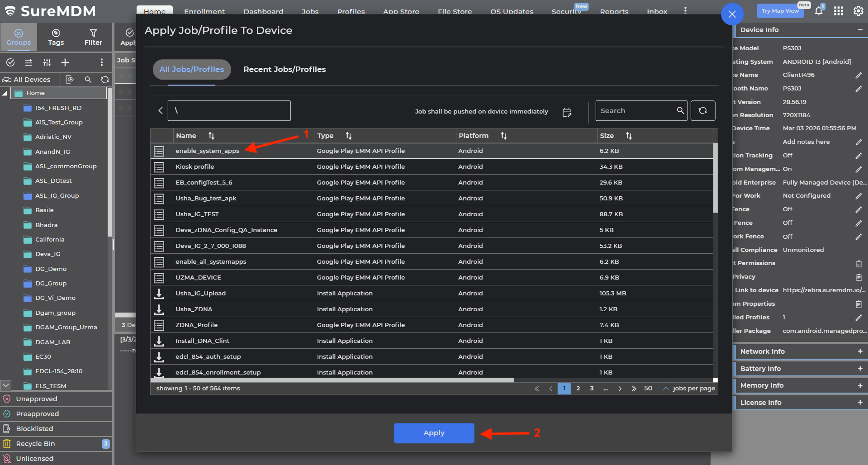Go back using the folder path arrow
This screenshot has width=868, height=465.
point(161,111)
